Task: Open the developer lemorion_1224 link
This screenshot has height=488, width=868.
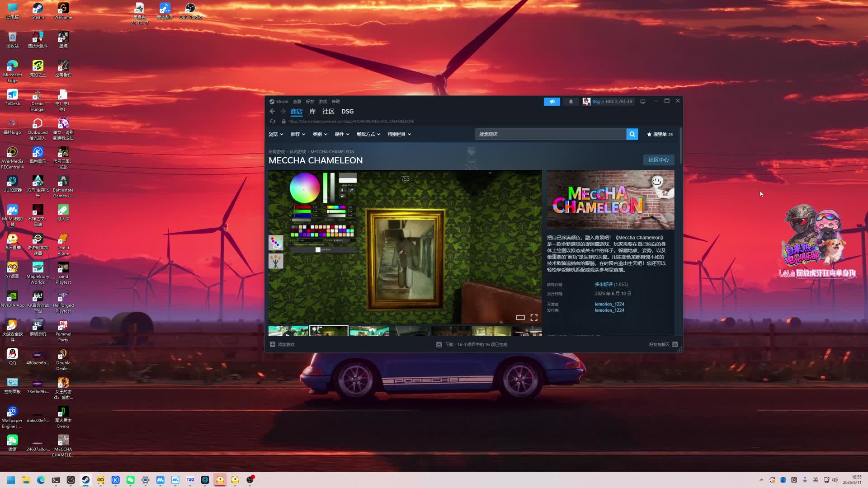Action: (609, 304)
